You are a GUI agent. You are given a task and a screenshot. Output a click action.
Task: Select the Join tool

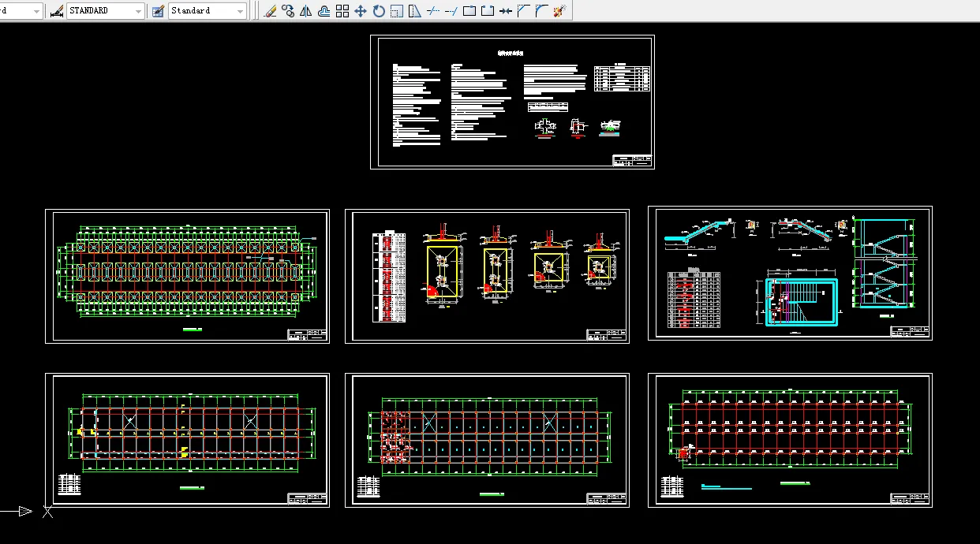tap(506, 11)
